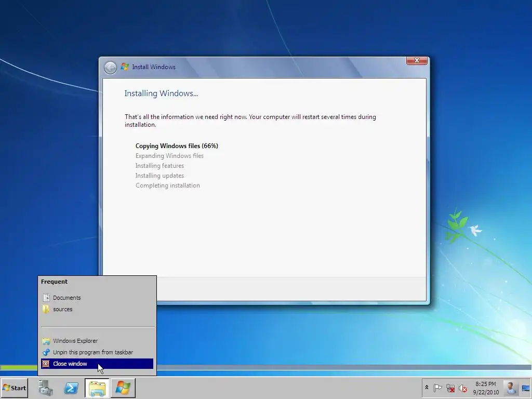Open Server Manager from taskbar
This screenshot has width=532, height=399.
pyautogui.click(x=46, y=388)
